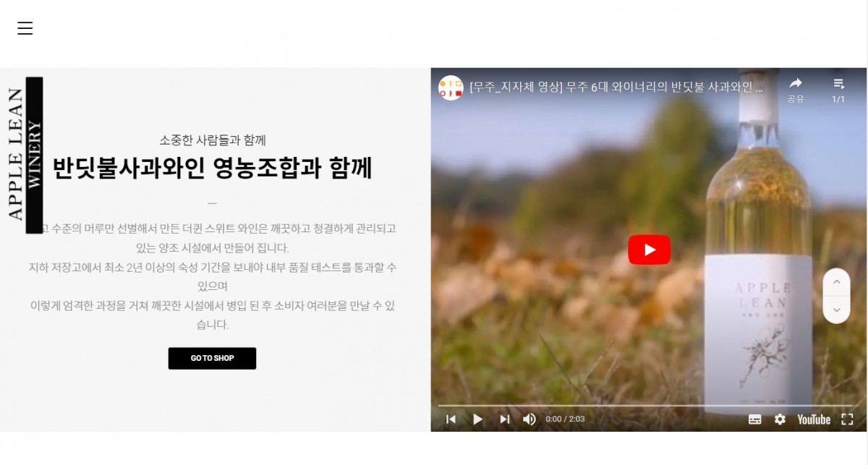The height and width of the screenshot is (465, 868).
Task: Open video on YouTube logo
Action: tap(814, 419)
